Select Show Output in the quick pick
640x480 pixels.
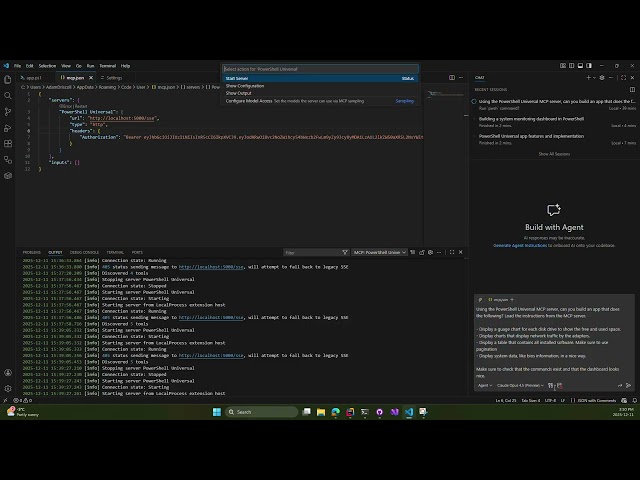(x=320, y=93)
